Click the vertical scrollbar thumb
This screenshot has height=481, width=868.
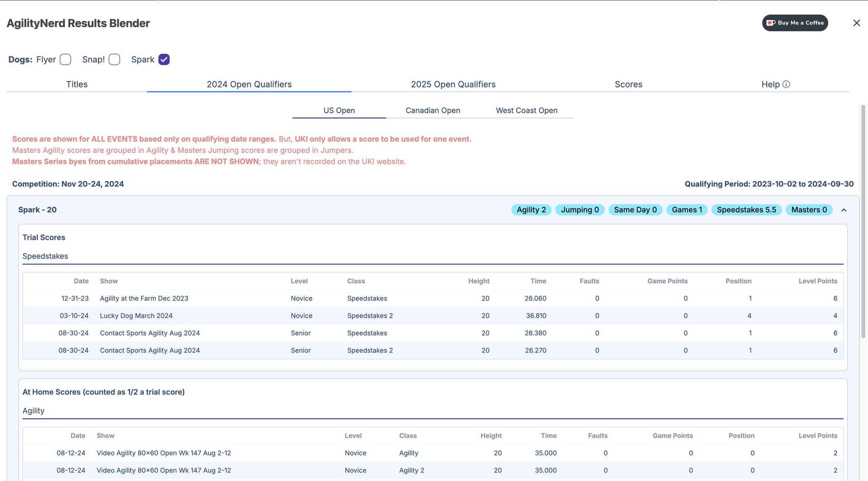point(863,221)
